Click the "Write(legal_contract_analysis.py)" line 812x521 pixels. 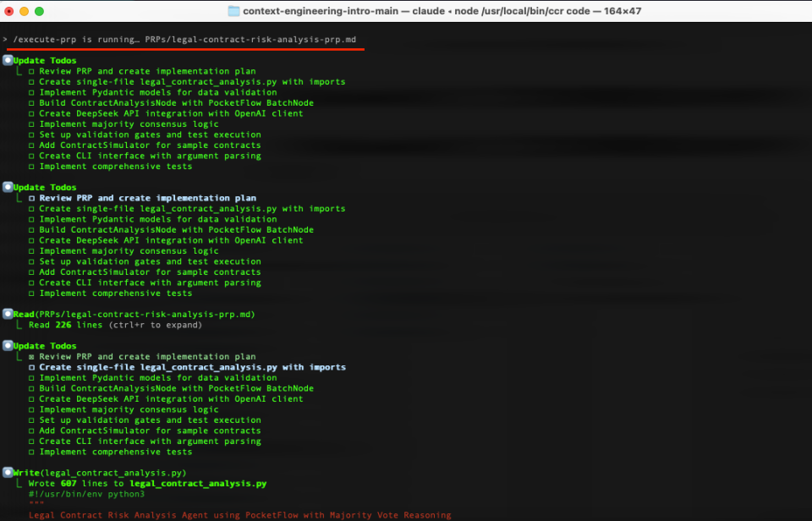(100, 473)
